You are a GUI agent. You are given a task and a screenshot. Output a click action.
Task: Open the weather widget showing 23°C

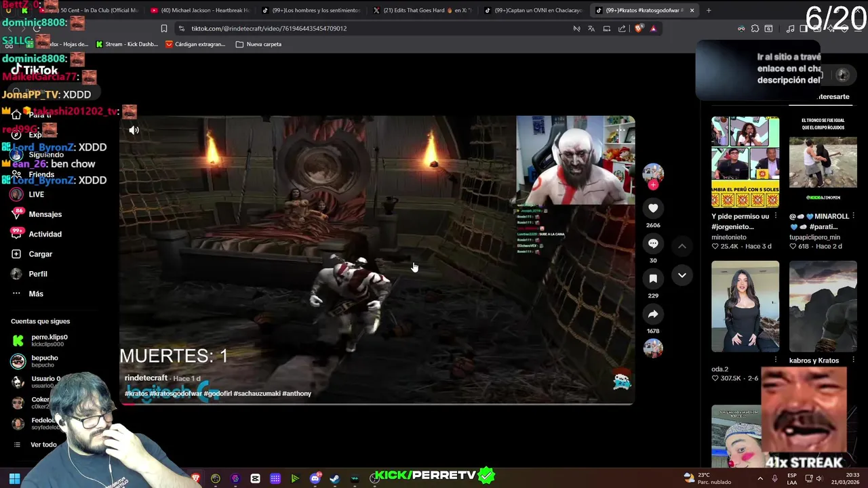707,479
